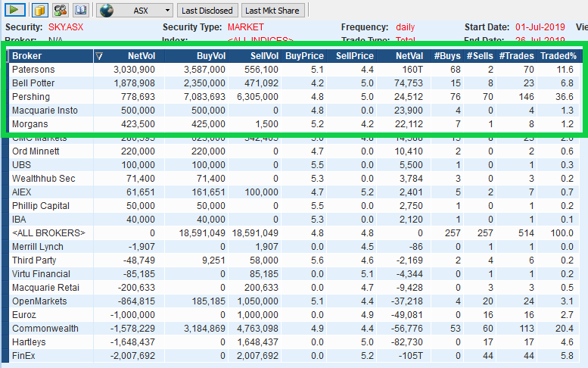Viewport: 588px width, 368px height.
Task: Sort by the SellVol column header
Action: [254, 56]
